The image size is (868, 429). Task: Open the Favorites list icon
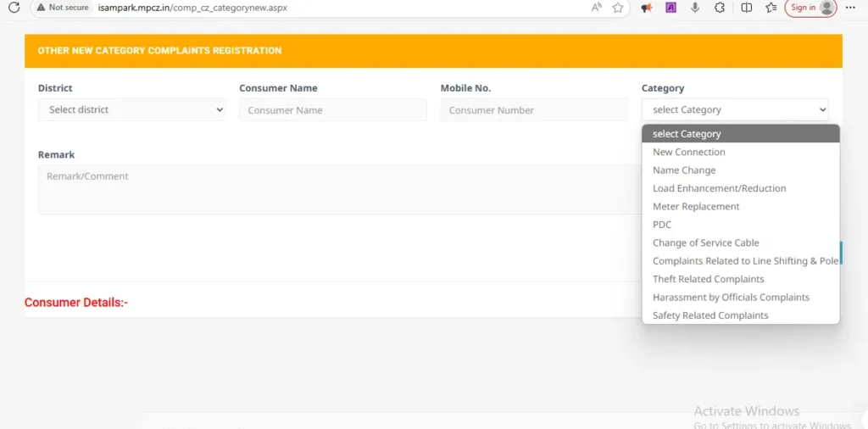point(771,8)
